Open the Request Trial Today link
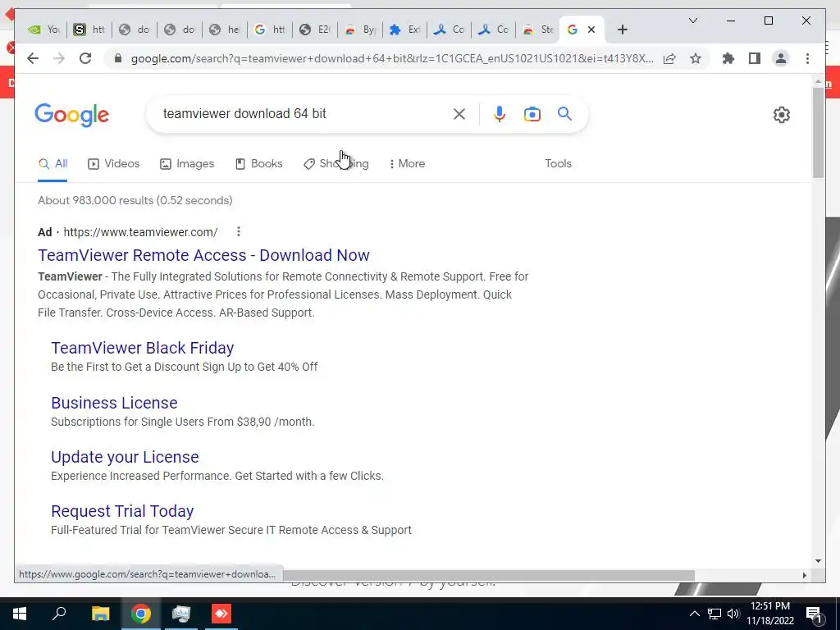The image size is (840, 630). (x=122, y=511)
